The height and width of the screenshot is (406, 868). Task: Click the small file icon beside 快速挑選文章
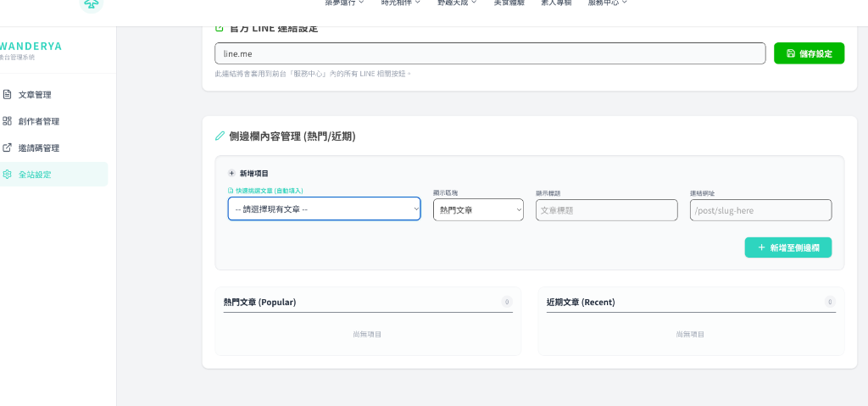click(231, 192)
